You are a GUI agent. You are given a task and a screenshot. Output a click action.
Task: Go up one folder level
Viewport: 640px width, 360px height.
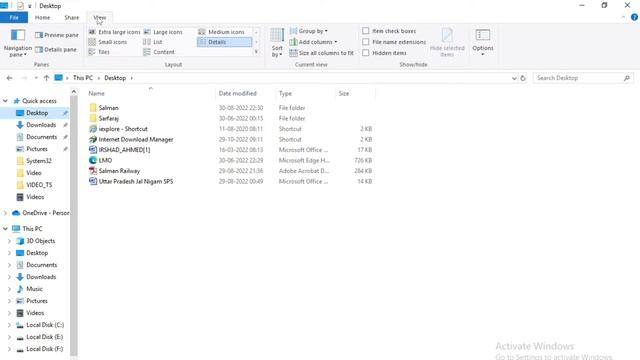point(46,78)
